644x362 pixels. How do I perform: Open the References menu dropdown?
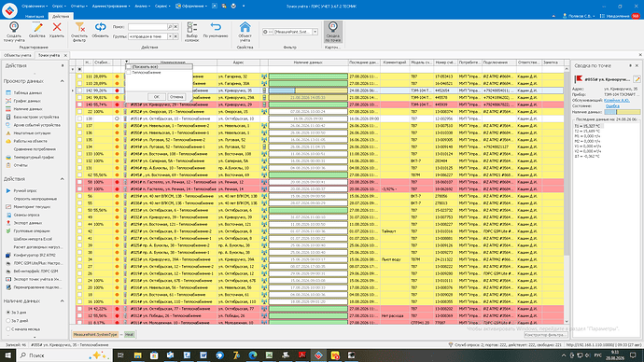tap(35, 7)
